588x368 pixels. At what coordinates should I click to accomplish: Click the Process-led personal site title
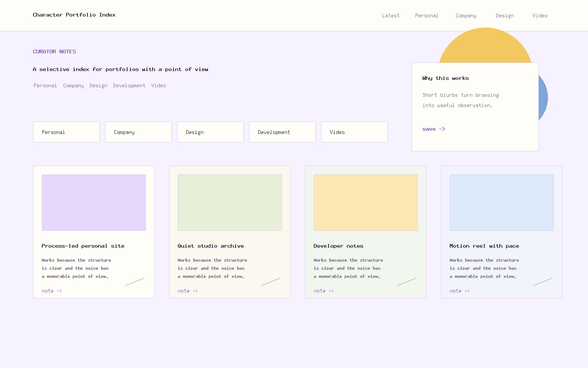[83, 246]
